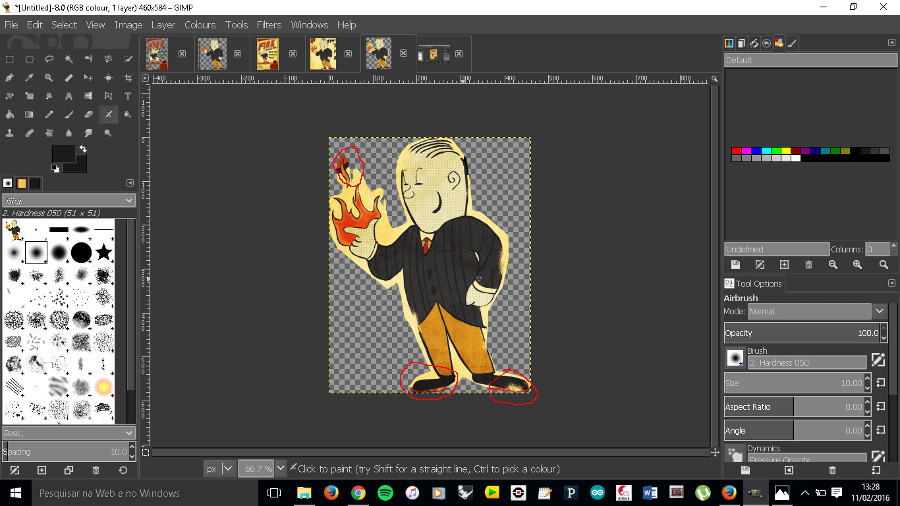
Task: Pick the cyan swatch in the palette
Action: [x=766, y=151]
